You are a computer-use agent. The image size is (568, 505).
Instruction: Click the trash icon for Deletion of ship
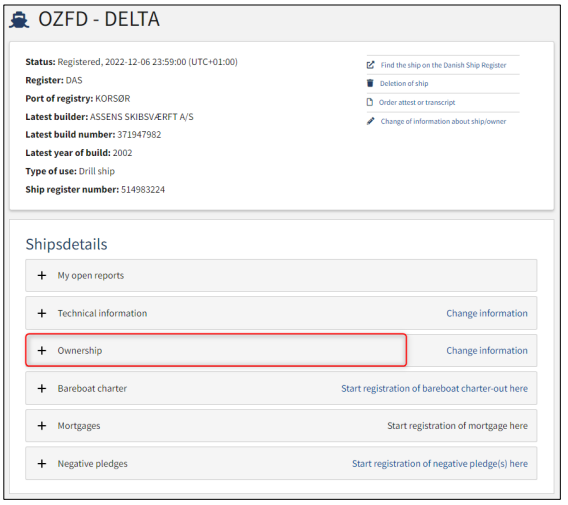click(x=370, y=83)
